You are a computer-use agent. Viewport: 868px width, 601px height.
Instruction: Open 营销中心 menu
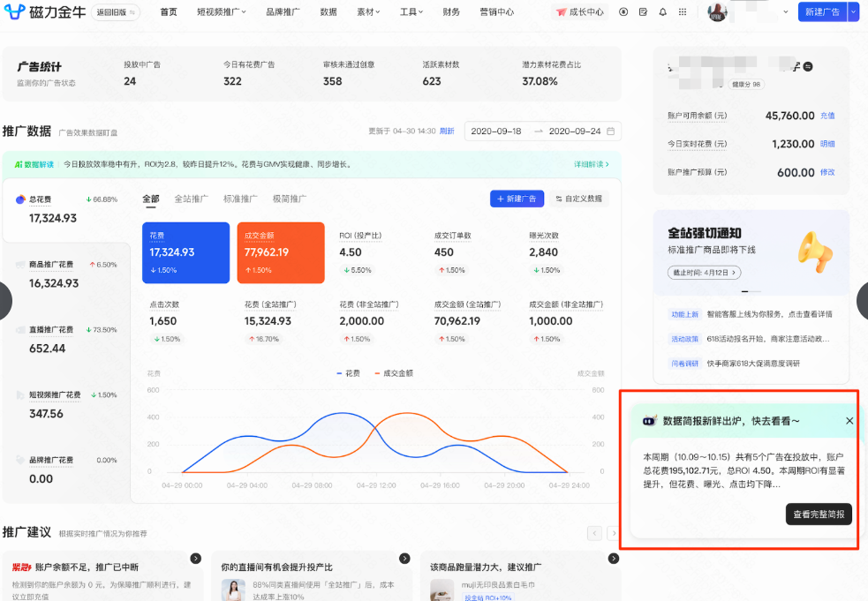496,11
